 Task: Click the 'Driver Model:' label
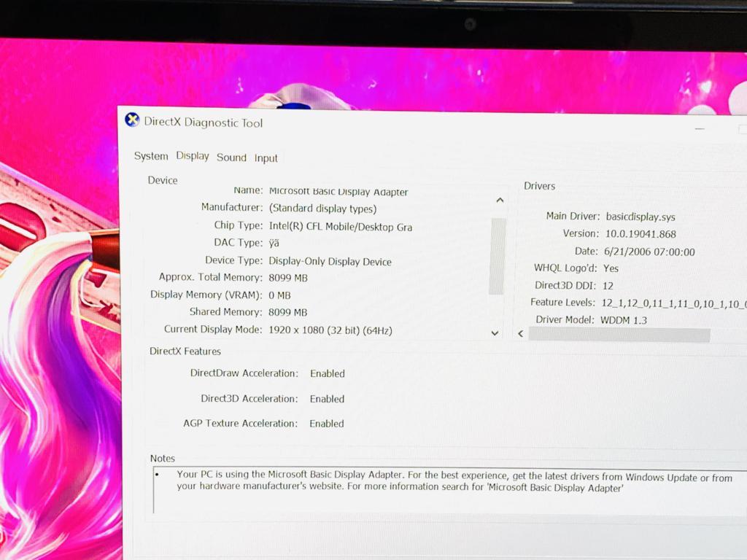point(565,319)
